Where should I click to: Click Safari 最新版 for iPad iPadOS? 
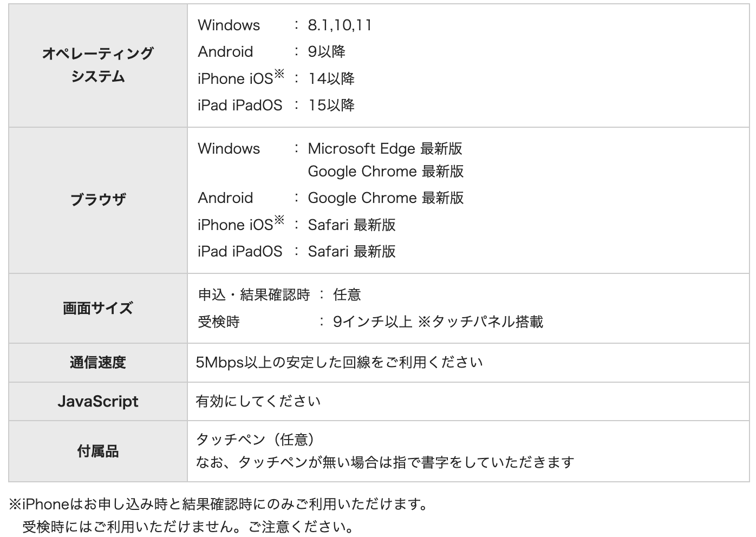pyautogui.click(x=351, y=251)
